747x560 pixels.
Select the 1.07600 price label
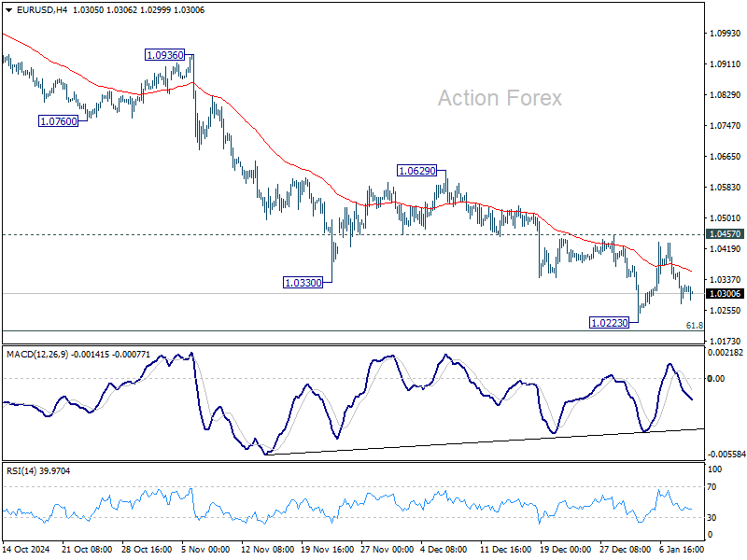(x=58, y=121)
